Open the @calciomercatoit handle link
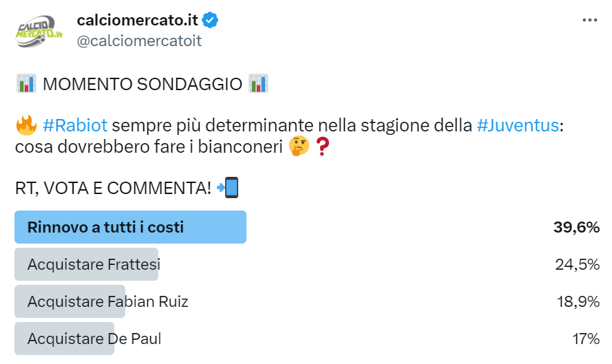 click(139, 41)
